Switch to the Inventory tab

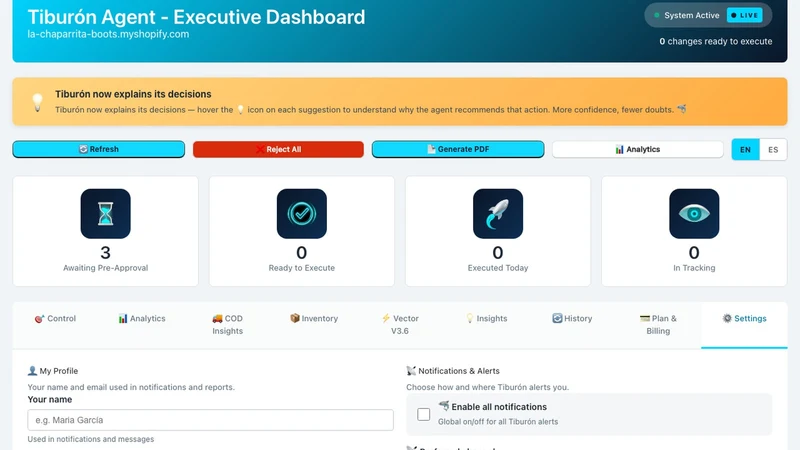coord(314,324)
